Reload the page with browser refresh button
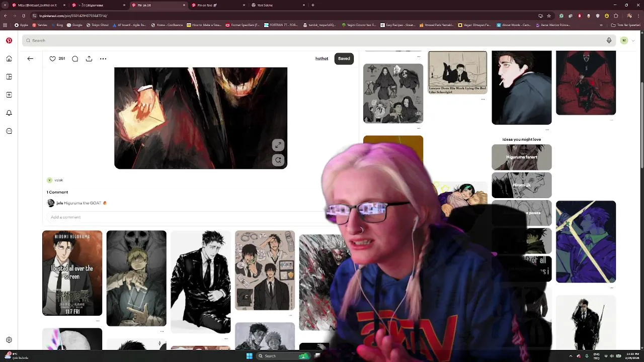 [23, 16]
